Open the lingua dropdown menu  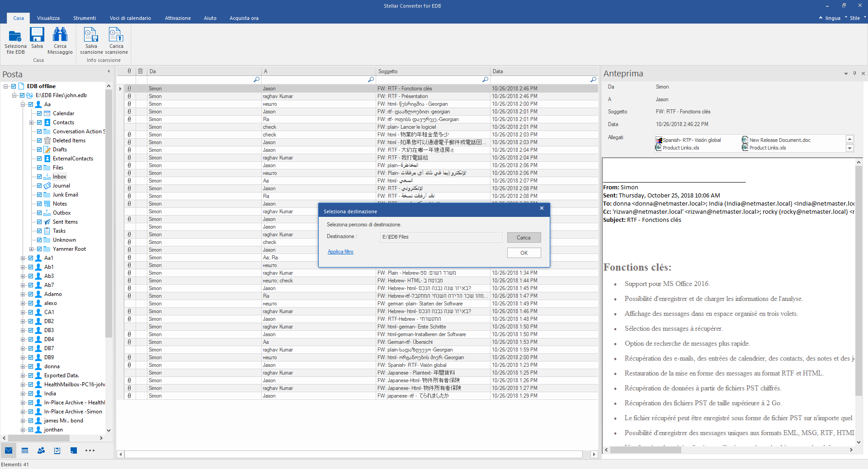click(833, 18)
